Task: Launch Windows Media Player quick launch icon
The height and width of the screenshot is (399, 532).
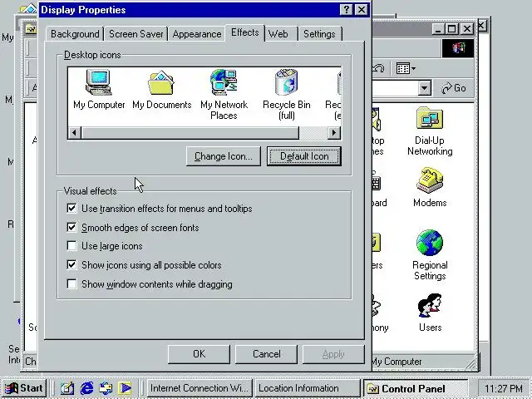Action: [125, 388]
